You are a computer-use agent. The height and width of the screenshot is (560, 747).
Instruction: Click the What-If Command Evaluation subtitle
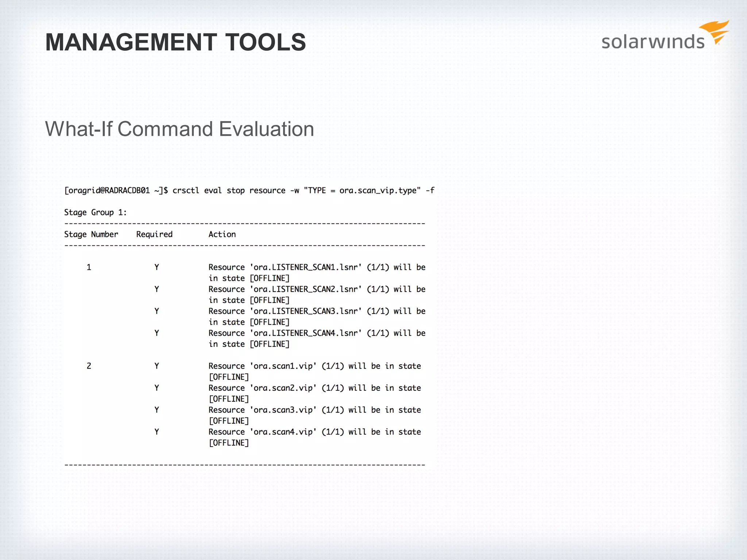click(x=179, y=129)
